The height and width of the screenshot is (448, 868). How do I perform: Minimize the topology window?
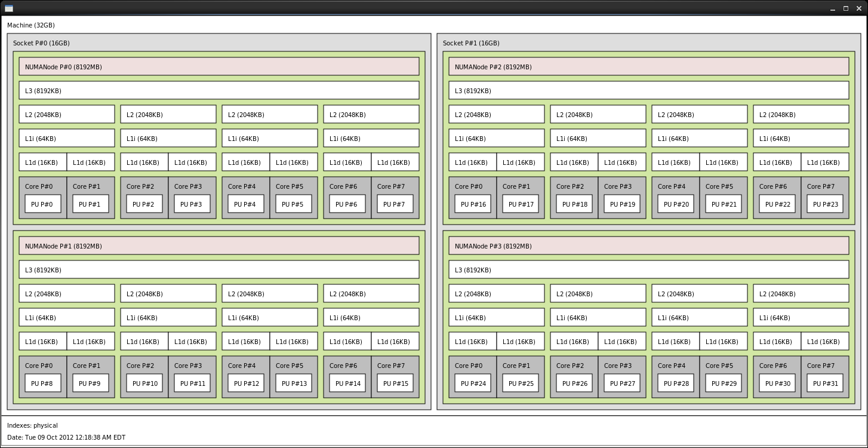[x=833, y=8]
